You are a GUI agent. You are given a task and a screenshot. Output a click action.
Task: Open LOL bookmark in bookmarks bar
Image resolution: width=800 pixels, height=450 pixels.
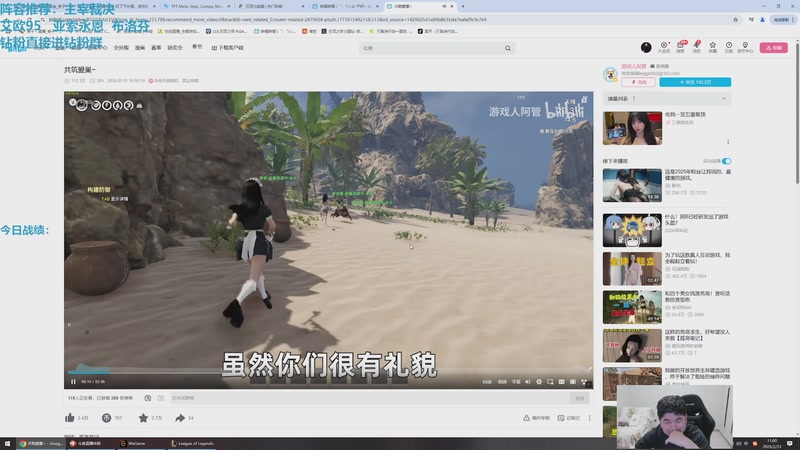(x=227, y=31)
